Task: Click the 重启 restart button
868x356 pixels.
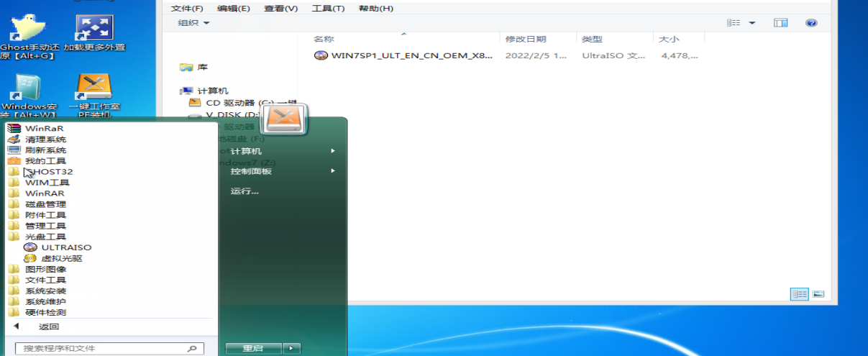Action: 253,348
